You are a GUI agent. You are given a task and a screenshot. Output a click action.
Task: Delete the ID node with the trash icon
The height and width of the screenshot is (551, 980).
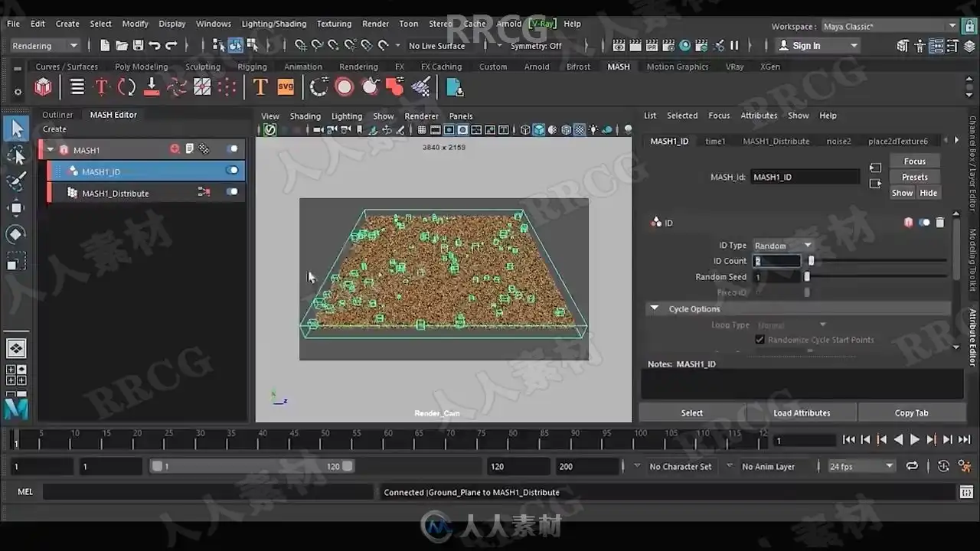(940, 223)
